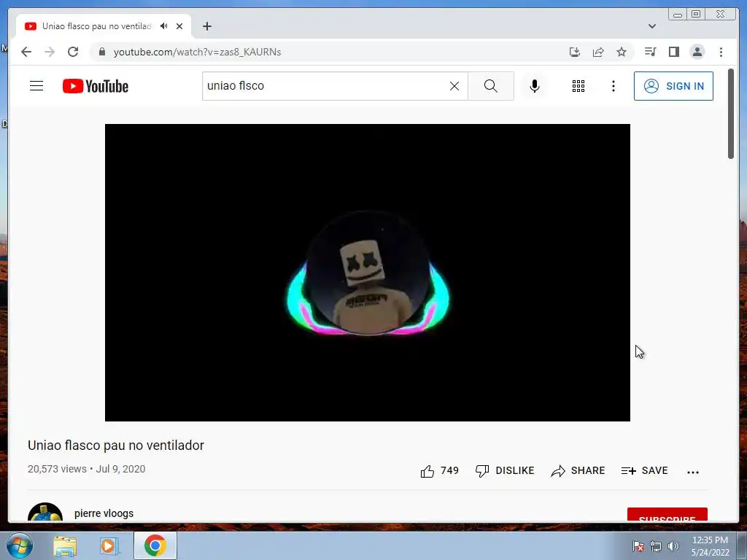
Task: Open YouTube settings three-dot menu
Action: point(613,86)
